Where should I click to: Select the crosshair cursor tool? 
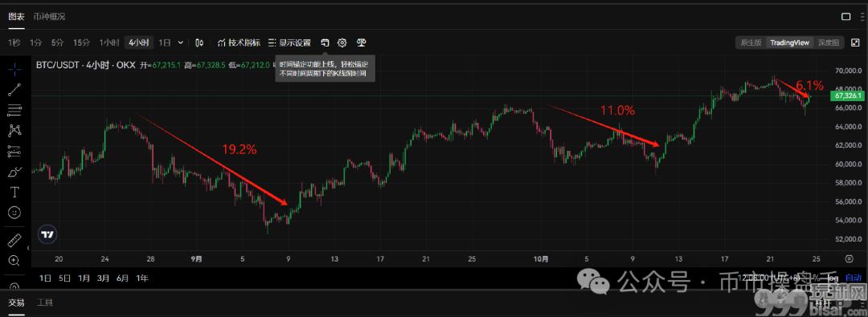14,68
